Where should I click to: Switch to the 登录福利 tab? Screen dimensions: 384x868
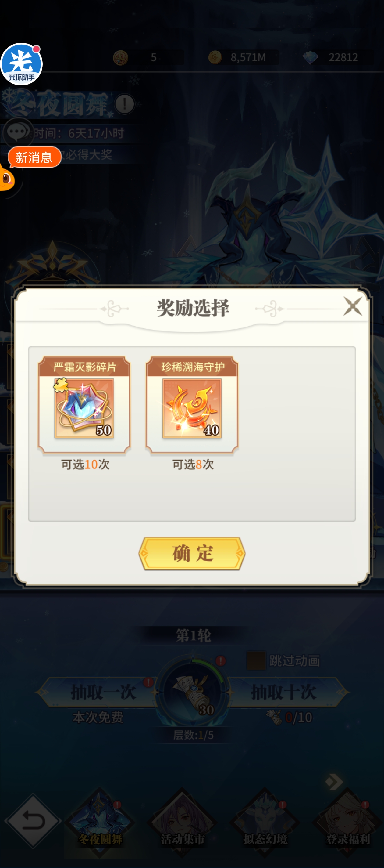pos(348,822)
